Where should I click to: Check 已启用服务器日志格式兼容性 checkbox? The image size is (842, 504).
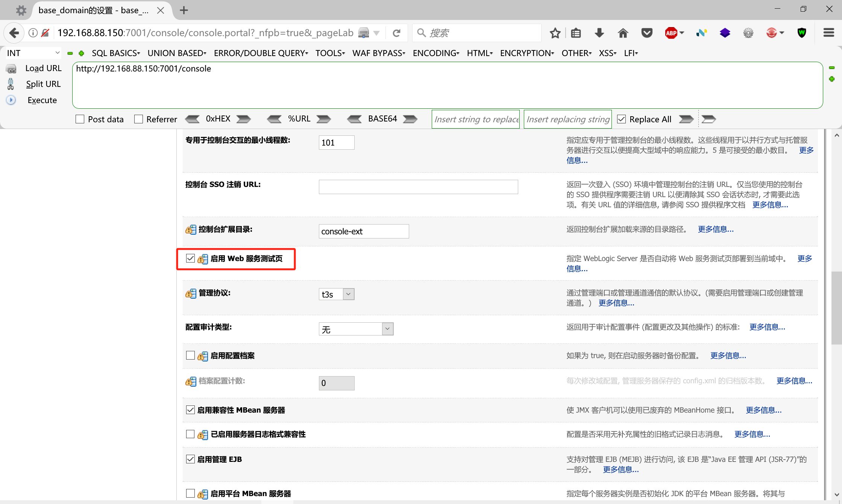(190, 434)
